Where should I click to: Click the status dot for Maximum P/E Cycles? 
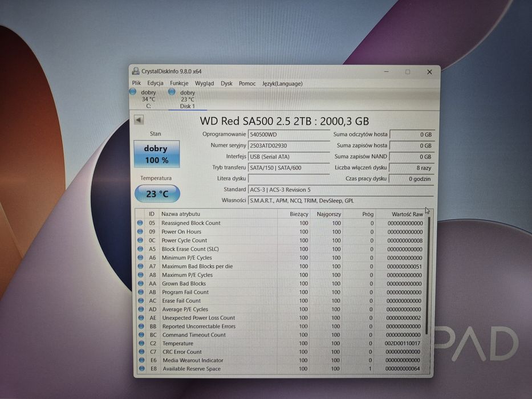pyautogui.click(x=140, y=275)
